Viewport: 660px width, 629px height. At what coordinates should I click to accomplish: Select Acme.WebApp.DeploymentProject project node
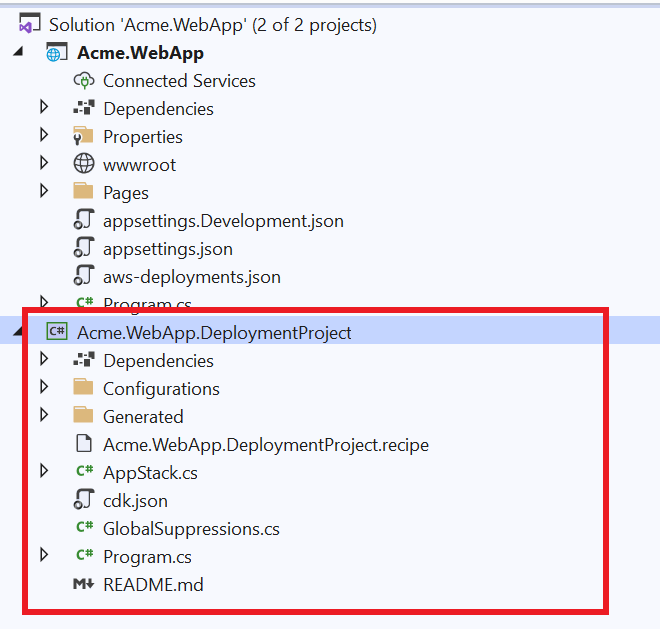214,333
